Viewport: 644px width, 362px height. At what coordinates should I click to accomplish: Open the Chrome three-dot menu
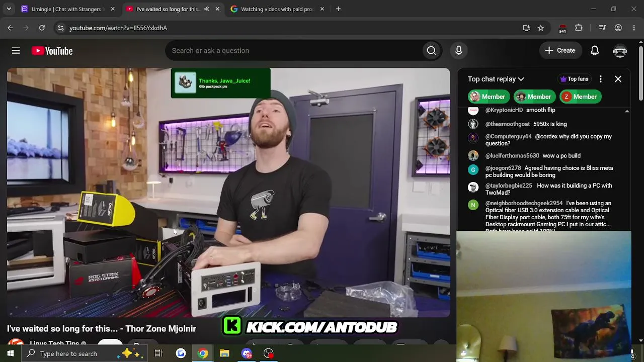(x=634, y=28)
